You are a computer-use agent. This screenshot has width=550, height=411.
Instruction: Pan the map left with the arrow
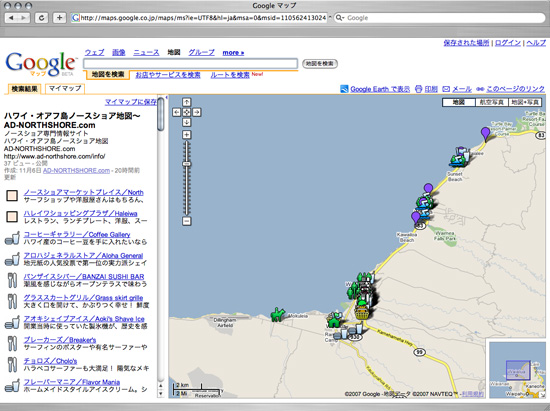coord(177,112)
